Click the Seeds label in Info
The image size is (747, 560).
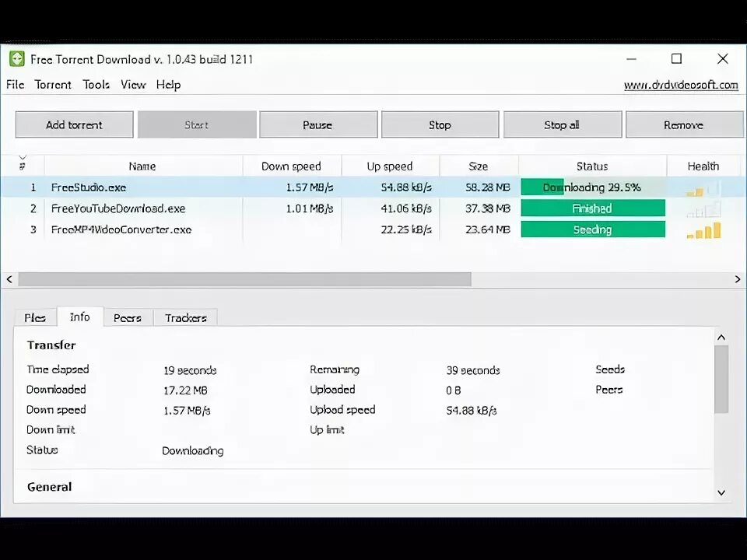[x=610, y=369]
